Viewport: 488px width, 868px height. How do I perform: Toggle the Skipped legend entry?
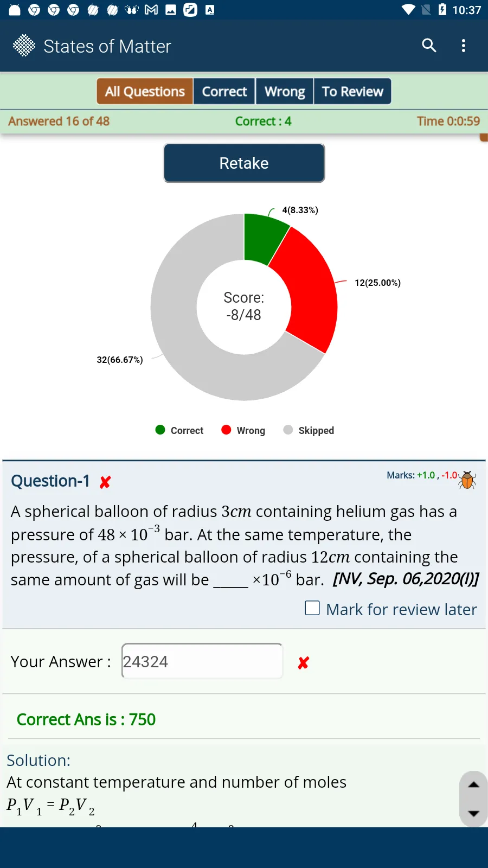pyautogui.click(x=309, y=430)
